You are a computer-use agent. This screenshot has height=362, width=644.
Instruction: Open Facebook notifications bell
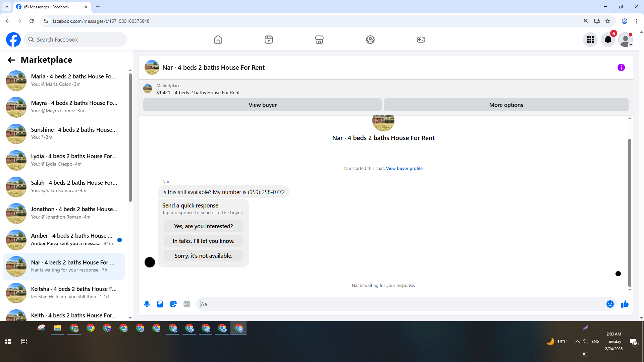pyautogui.click(x=608, y=40)
